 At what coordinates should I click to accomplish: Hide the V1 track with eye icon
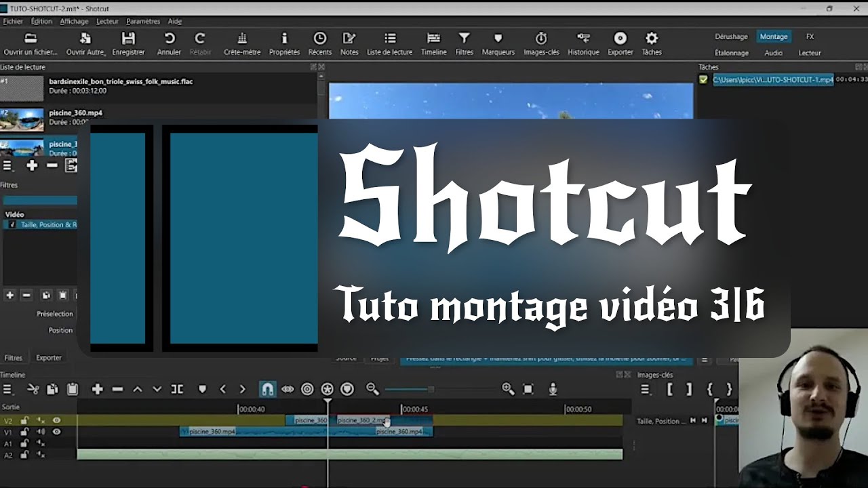(x=57, y=432)
